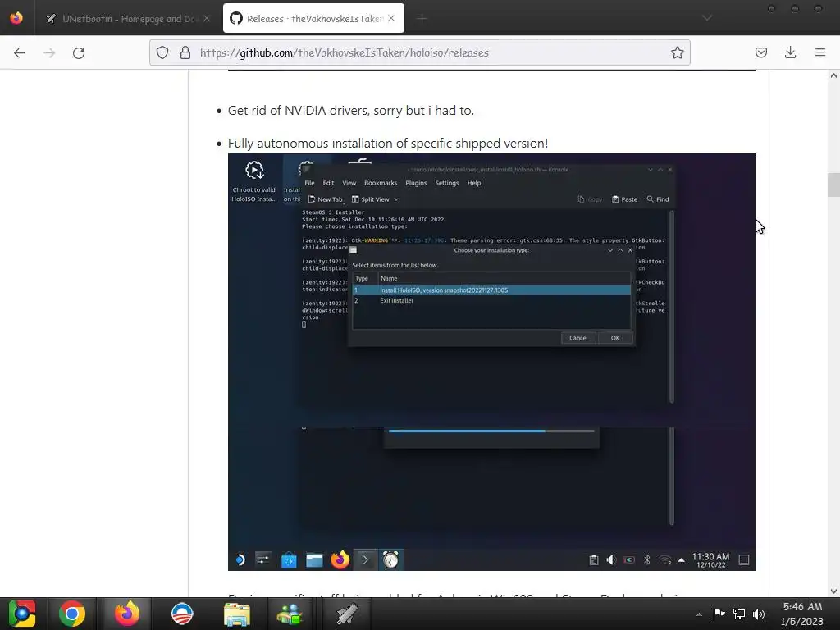Image resolution: width=840 pixels, height=630 pixels.
Task: Open the first colorful taskbar launcher icon
Action: 21,614
